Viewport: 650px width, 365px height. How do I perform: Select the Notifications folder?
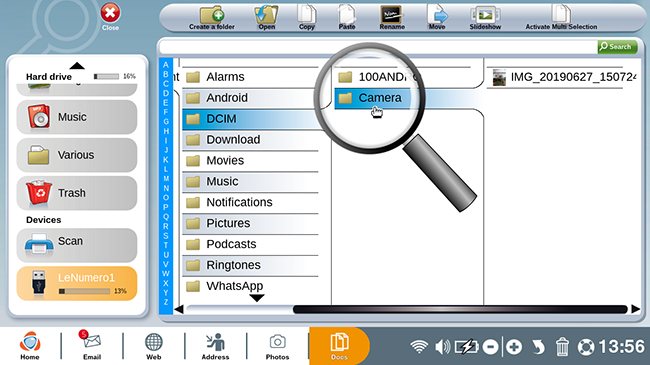250,202
